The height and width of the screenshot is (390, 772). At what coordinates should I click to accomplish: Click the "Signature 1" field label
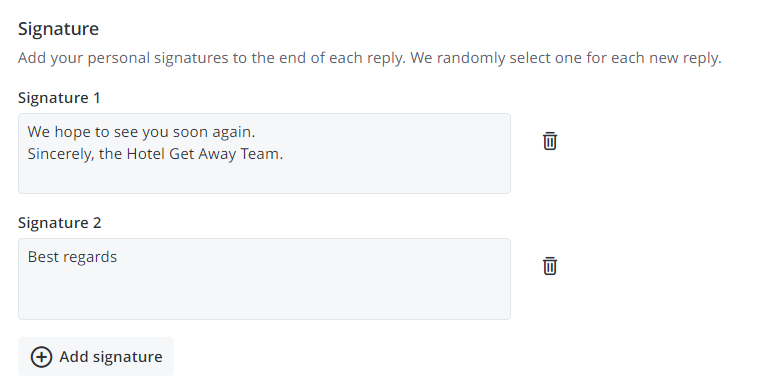tap(59, 98)
